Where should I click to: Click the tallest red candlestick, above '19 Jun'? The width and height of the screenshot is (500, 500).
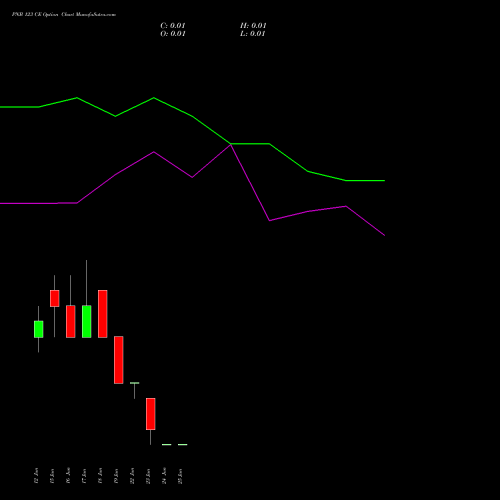pyautogui.click(x=119, y=360)
